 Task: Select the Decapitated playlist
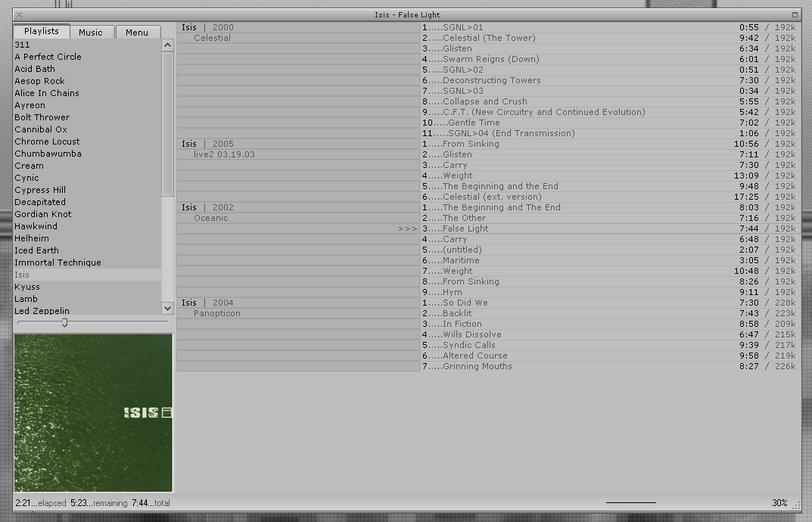tap(88, 202)
